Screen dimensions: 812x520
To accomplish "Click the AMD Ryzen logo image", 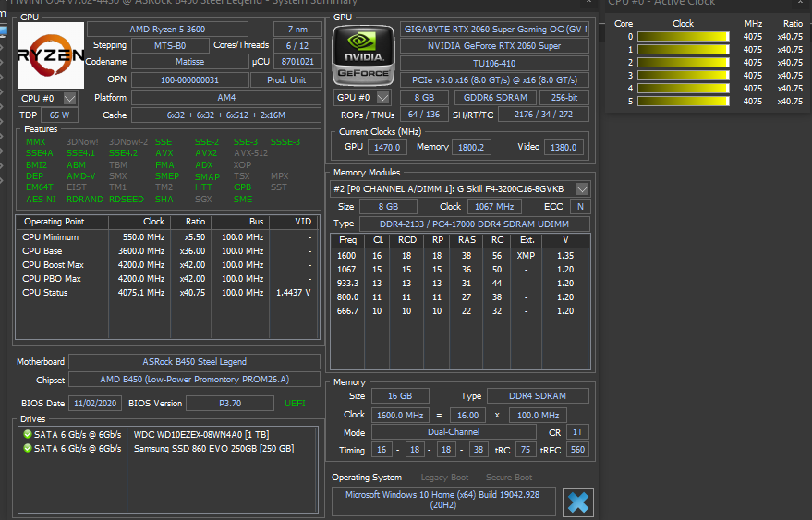I will tap(51, 54).
